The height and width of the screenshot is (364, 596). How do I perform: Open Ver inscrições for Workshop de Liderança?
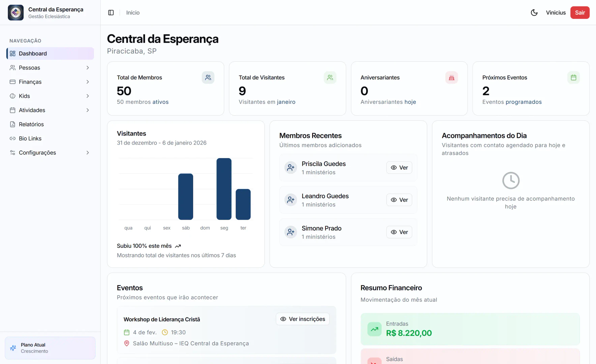tap(302, 319)
